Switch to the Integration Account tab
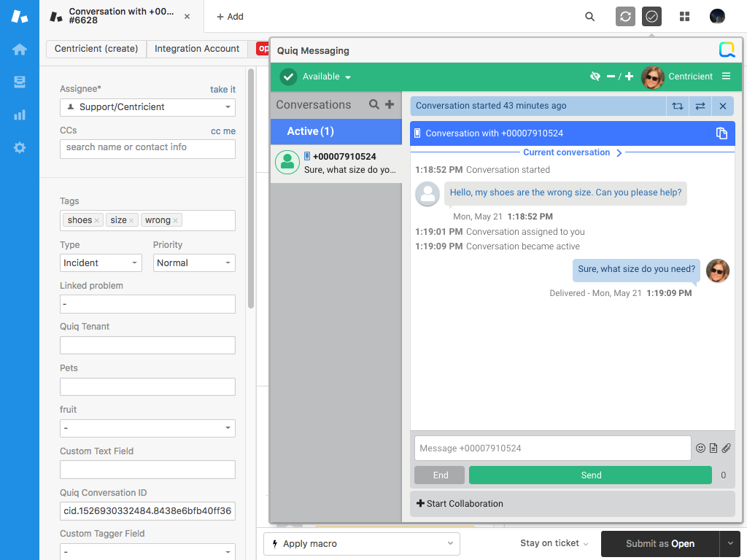The image size is (747, 560). click(197, 49)
